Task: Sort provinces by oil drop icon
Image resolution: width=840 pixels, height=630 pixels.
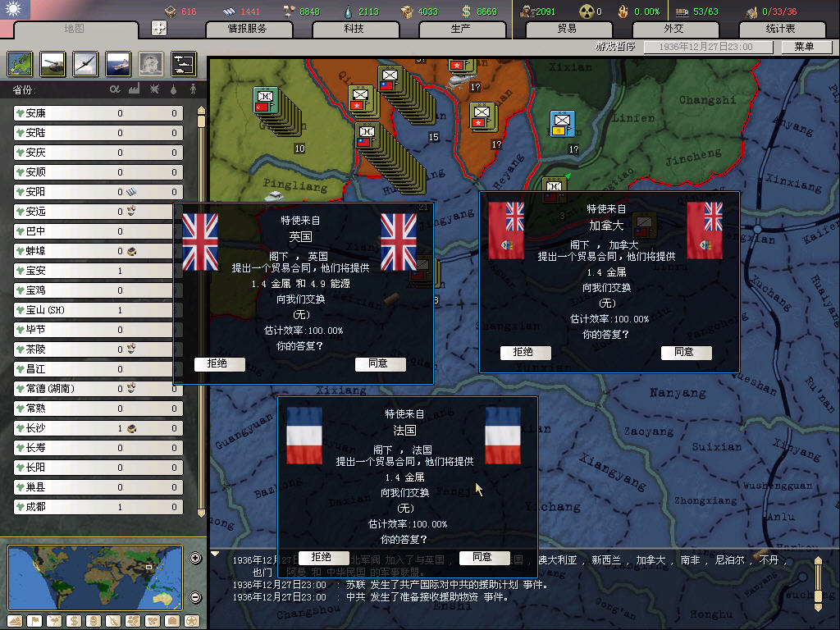Action: (x=174, y=89)
